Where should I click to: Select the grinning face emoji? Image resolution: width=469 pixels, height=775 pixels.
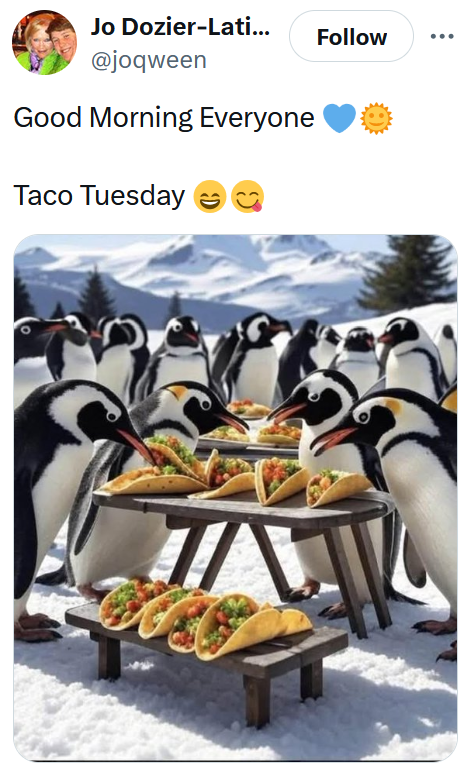tap(210, 196)
